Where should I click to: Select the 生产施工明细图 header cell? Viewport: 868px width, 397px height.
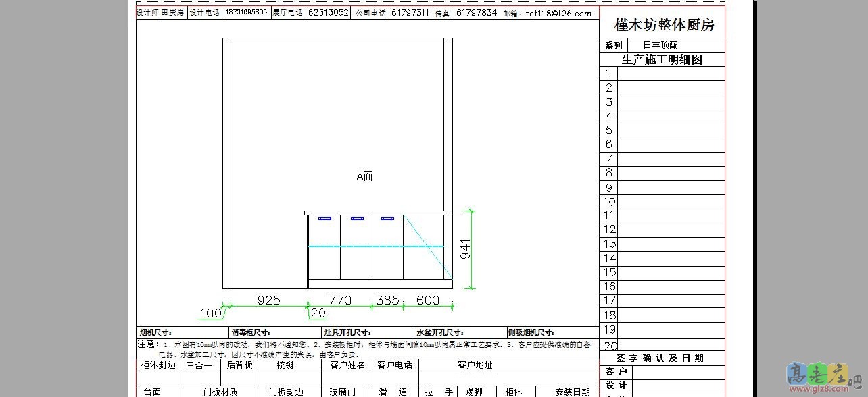click(662, 59)
